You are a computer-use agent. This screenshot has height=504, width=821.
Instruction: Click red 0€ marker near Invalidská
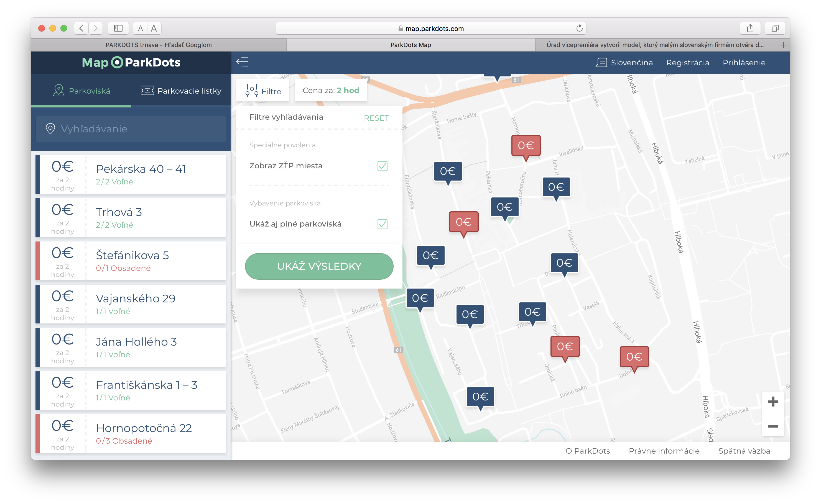pos(526,146)
